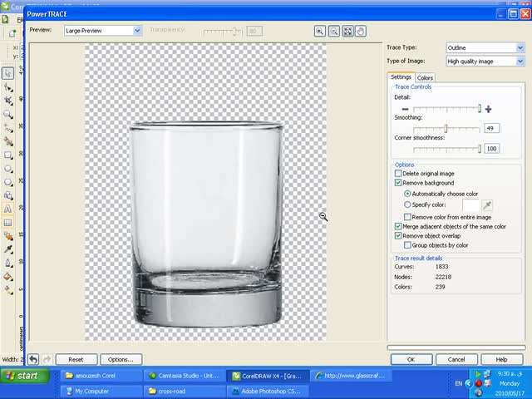Switch to the Settings tab
532x399 pixels.
[x=401, y=77]
